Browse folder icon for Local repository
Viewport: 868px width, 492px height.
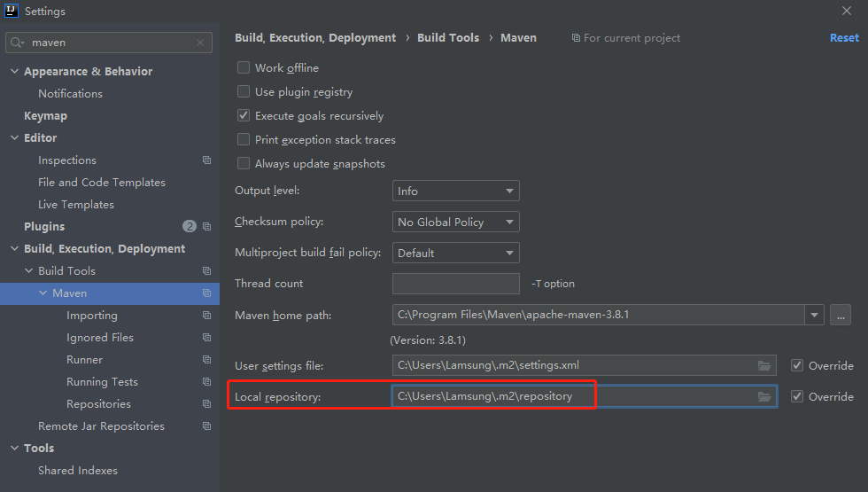[764, 397]
